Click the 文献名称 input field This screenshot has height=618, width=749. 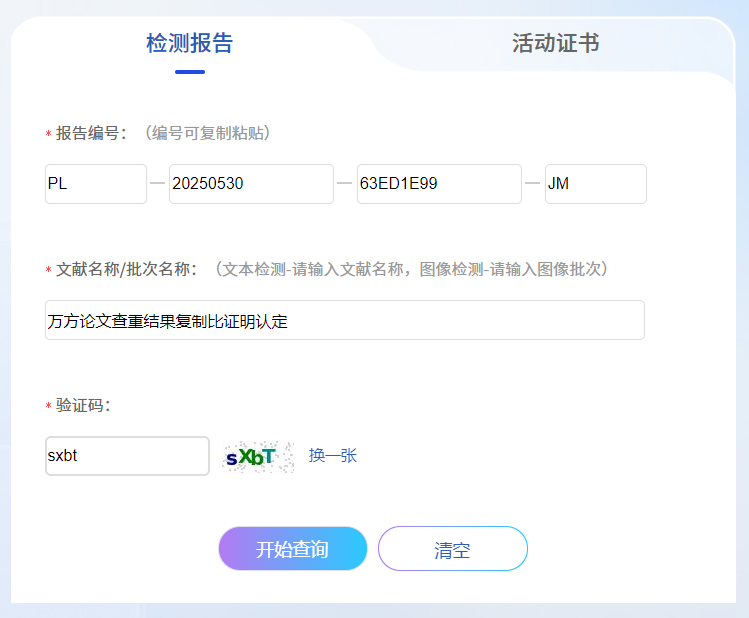(x=345, y=320)
